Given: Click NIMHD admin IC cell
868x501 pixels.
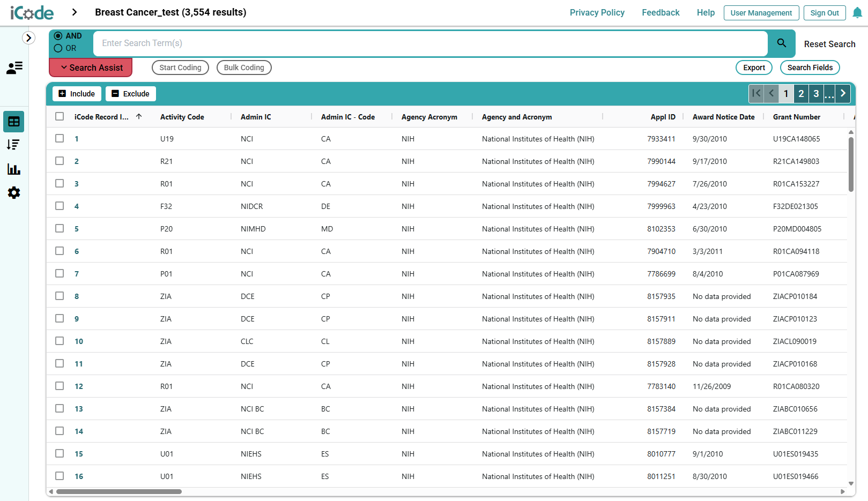Looking at the screenshot, I should 253,229.
